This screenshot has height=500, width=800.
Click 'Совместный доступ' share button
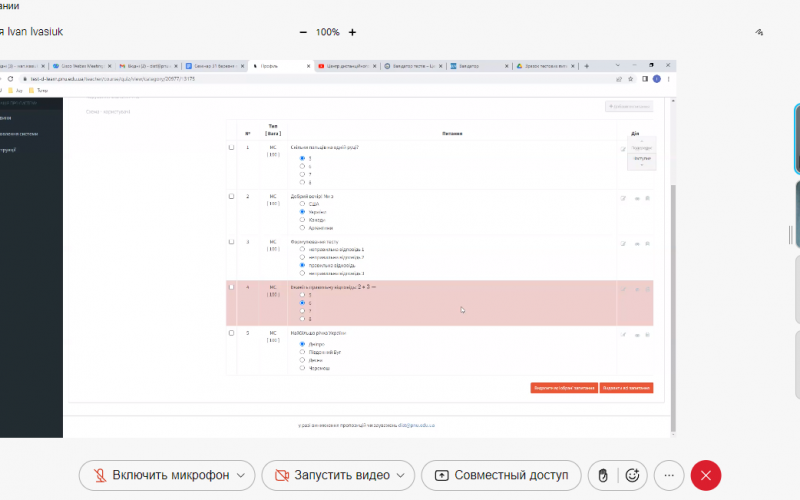[x=501, y=475]
